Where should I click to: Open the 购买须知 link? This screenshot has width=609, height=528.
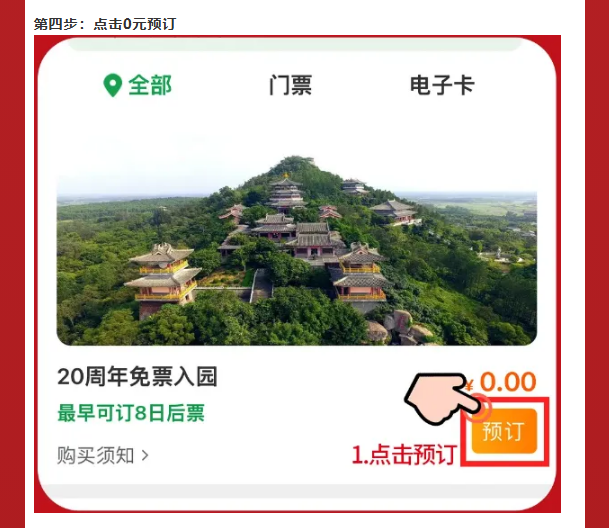coord(95,455)
